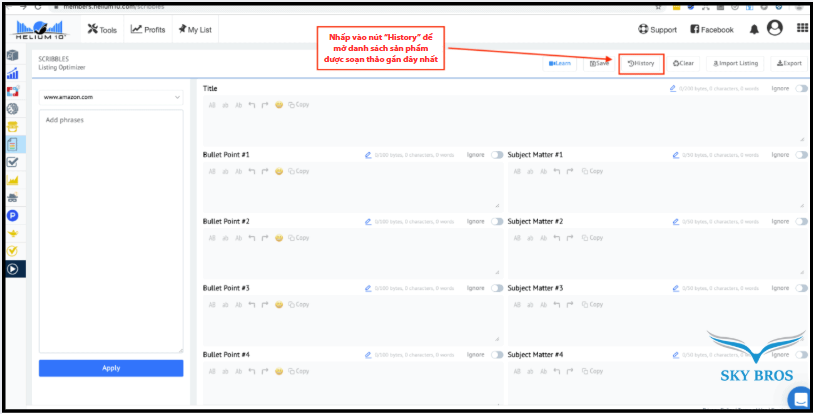Image resolution: width=813 pixels, height=414 pixels.
Task: Click the emoji icon in Title toolbar
Action: [279, 104]
